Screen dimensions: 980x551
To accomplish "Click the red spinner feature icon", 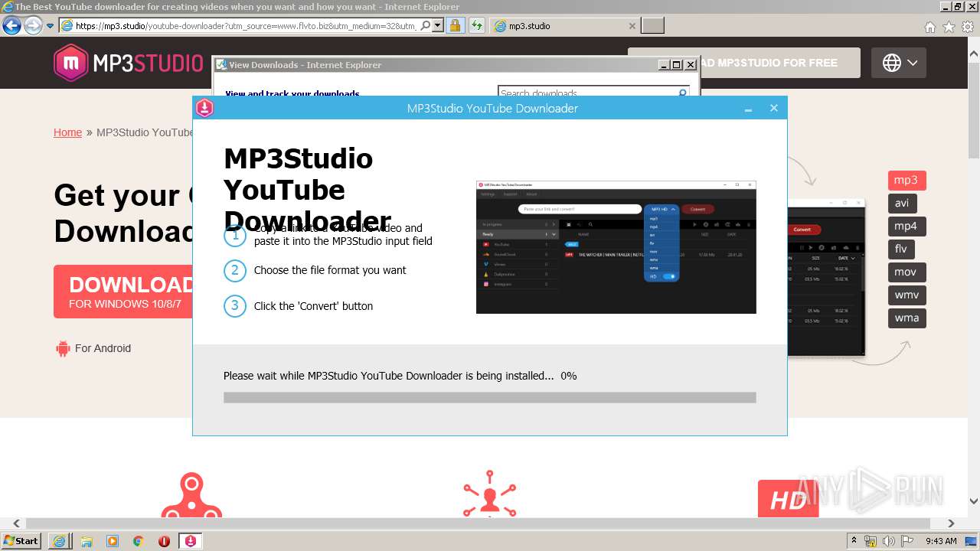I will tap(191, 495).
